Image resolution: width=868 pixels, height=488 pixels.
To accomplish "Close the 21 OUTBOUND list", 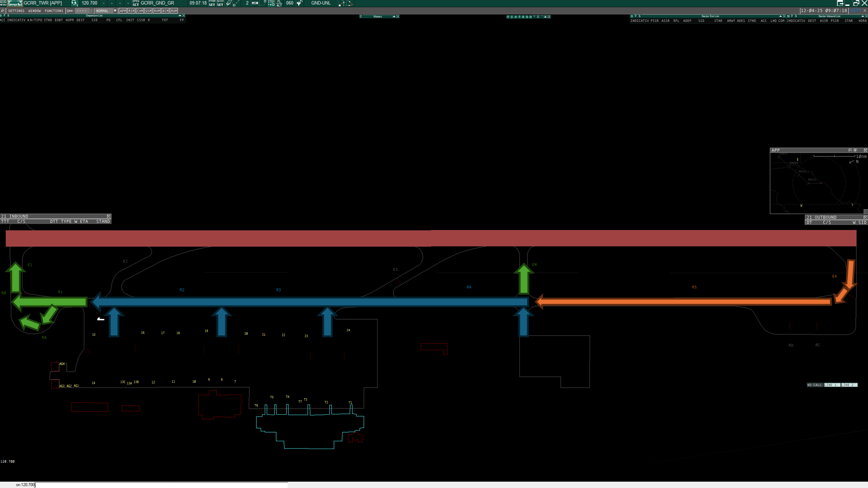I will click(865, 217).
